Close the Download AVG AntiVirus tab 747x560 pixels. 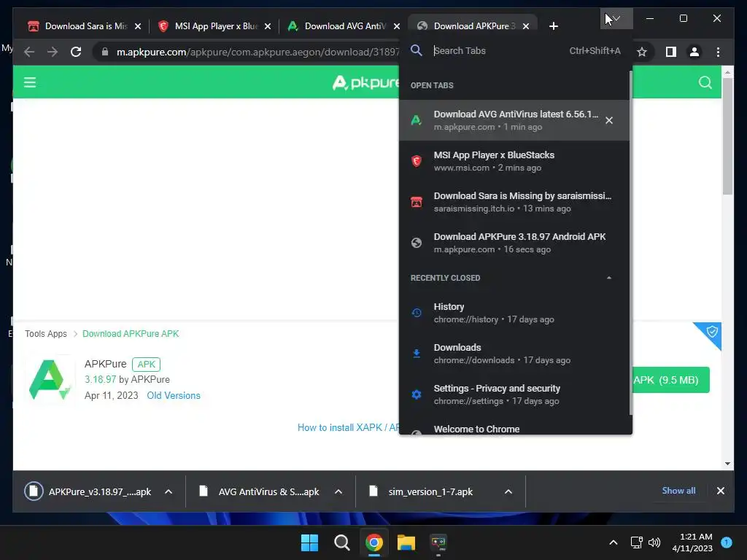pyautogui.click(x=397, y=26)
